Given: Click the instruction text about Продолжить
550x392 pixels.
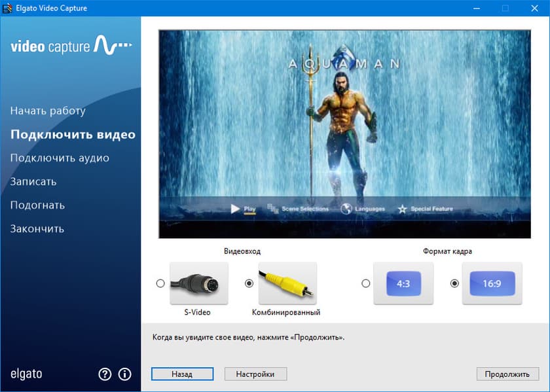Looking at the screenshot, I should (x=249, y=338).
